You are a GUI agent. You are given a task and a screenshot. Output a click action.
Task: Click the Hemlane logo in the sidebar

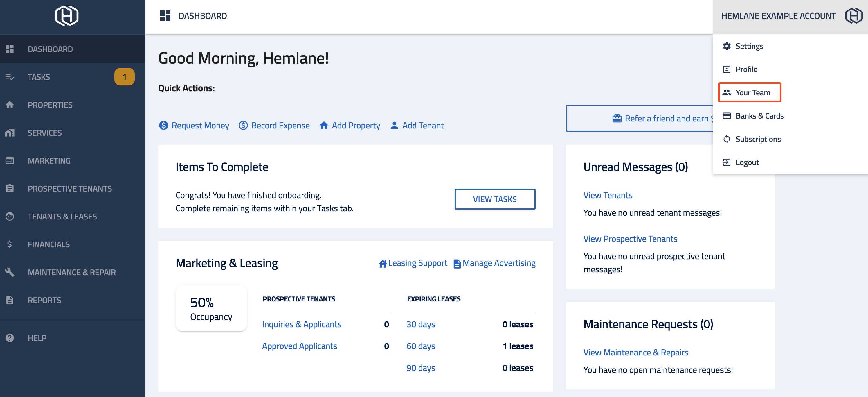coord(67,15)
